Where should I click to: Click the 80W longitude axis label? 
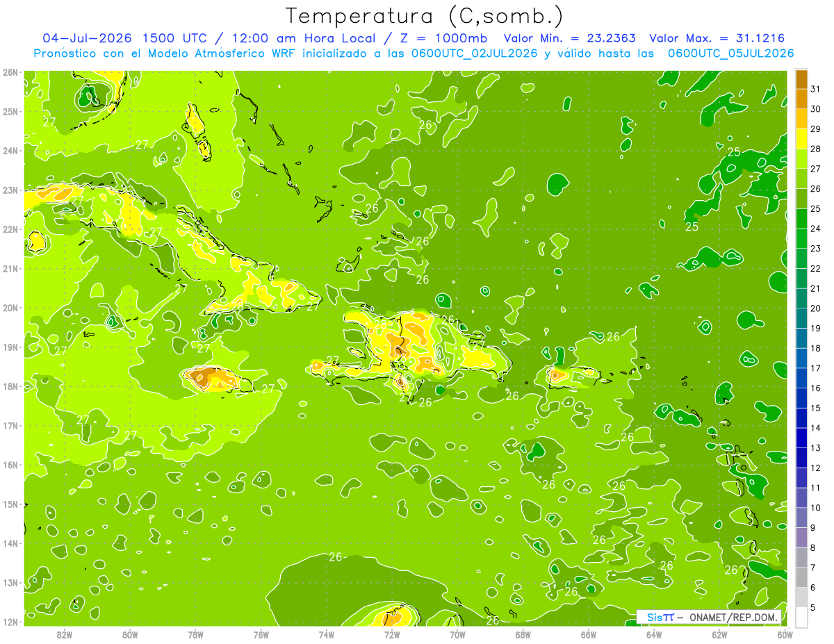click(130, 635)
